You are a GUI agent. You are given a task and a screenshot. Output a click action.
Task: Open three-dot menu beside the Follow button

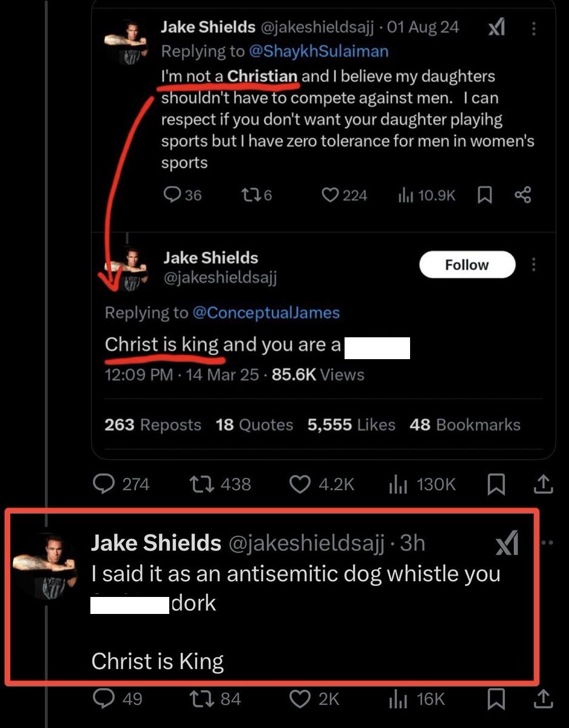click(534, 265)
